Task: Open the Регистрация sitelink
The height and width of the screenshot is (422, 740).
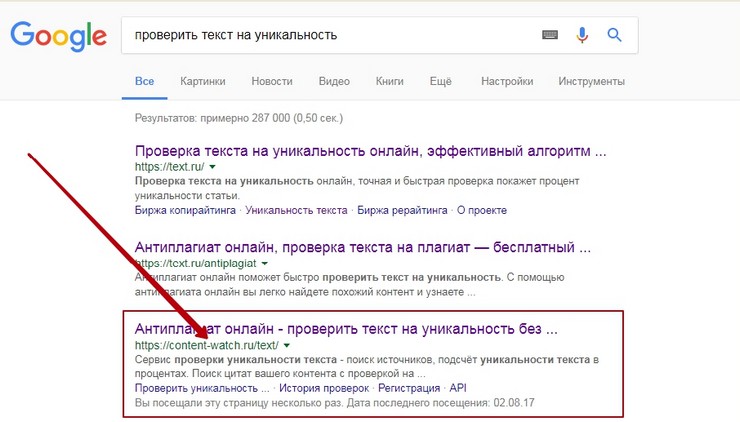Action: coord(409,388)
